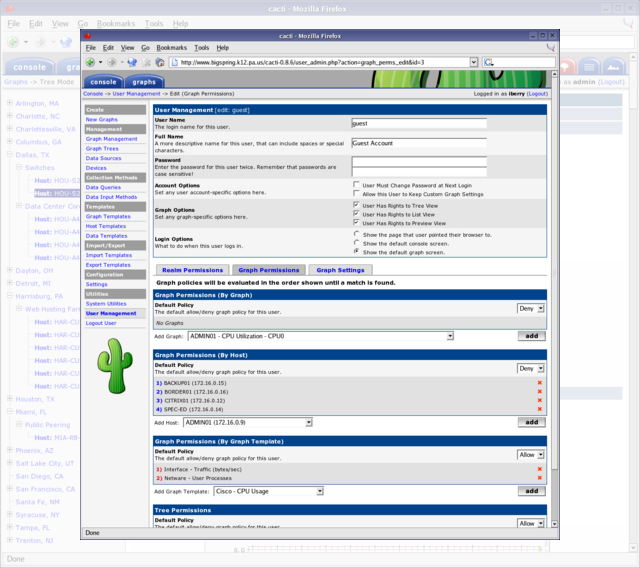Go to the Home page via the toolbar icon
Screen dimensions: 640x568
[x=160, y=62]
